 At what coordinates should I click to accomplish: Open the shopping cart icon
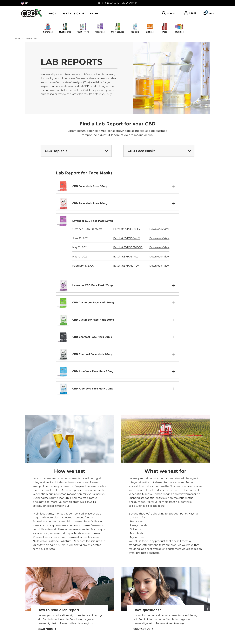coord(205,13)
